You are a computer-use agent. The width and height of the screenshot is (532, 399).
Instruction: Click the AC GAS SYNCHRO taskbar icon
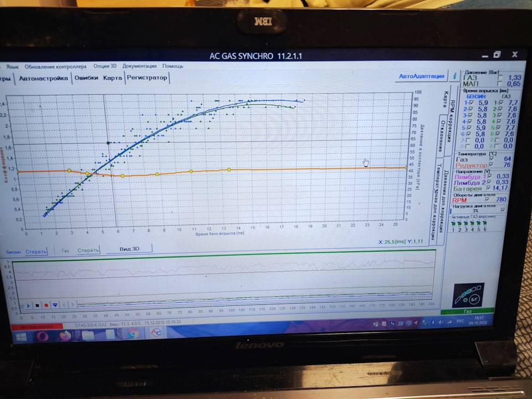[x=156, y=333]
